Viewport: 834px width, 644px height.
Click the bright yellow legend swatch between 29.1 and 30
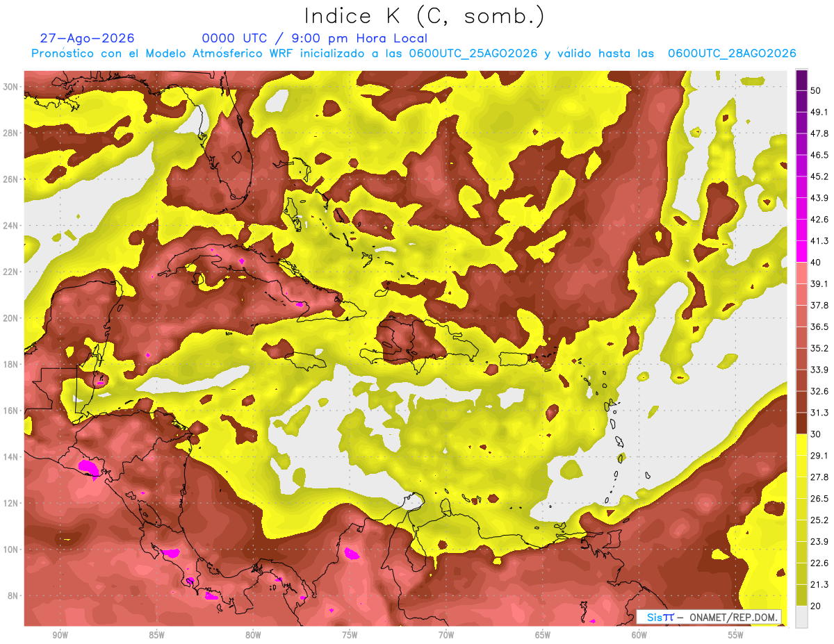(801, 444)
